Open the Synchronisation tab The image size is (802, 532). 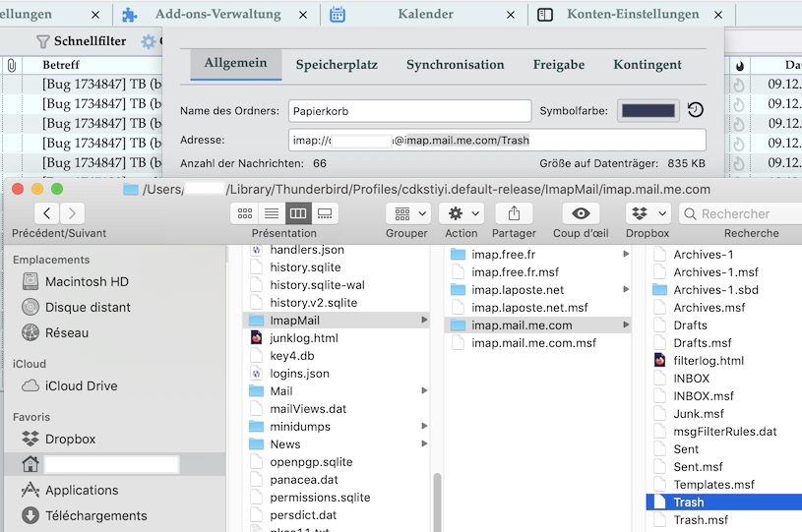click(455, 65)
